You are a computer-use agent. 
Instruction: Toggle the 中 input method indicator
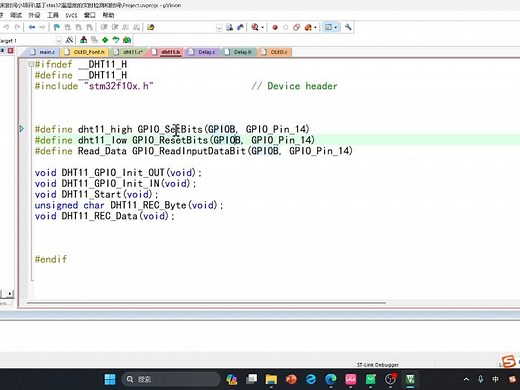(495, 379)
